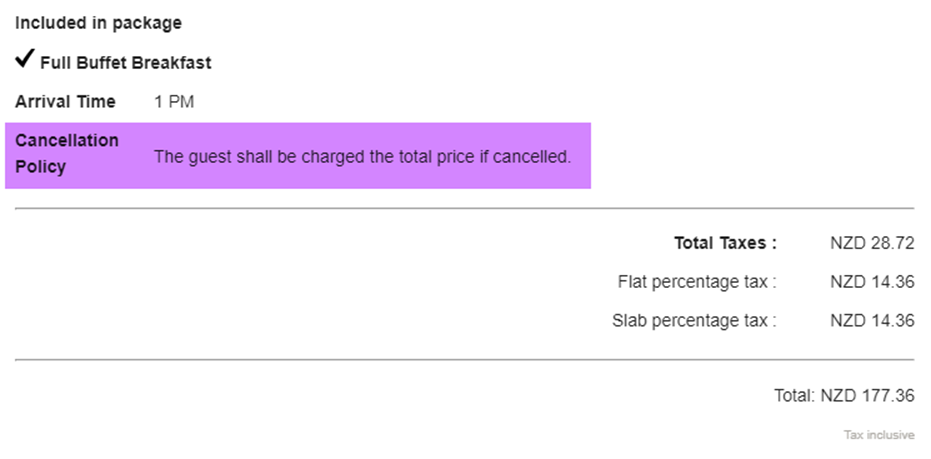This screenshot has width=931, height=459.
Task: Click the 1 PM arrival value
Action: pos(174,102)
